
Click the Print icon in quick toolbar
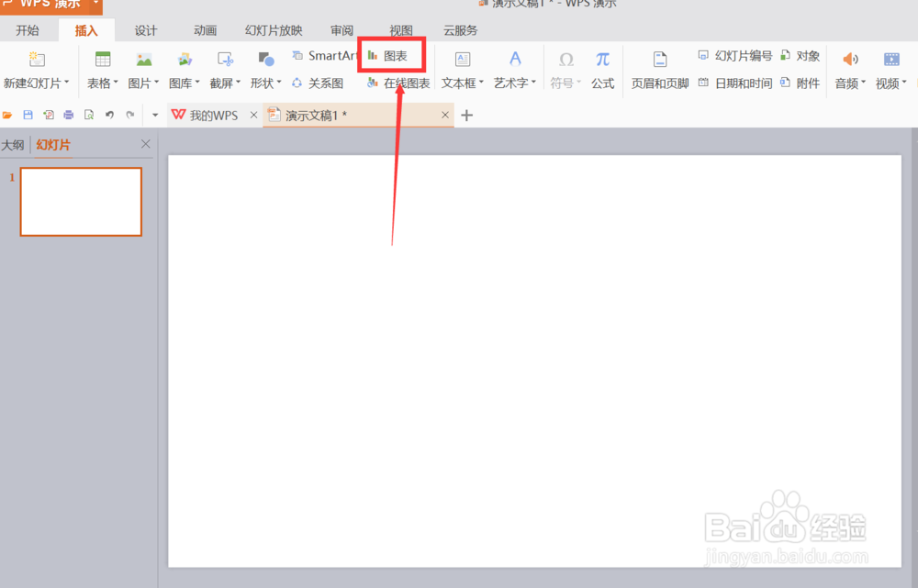click(69, 116)
